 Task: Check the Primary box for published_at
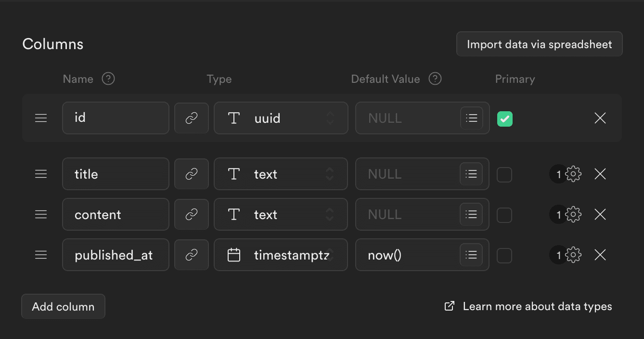coord(504,255)
